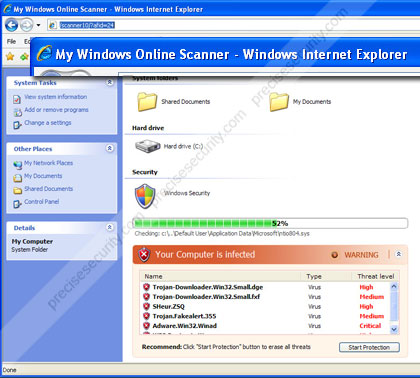Click the shield icon beside Adware.Win32.Winad

146,325
